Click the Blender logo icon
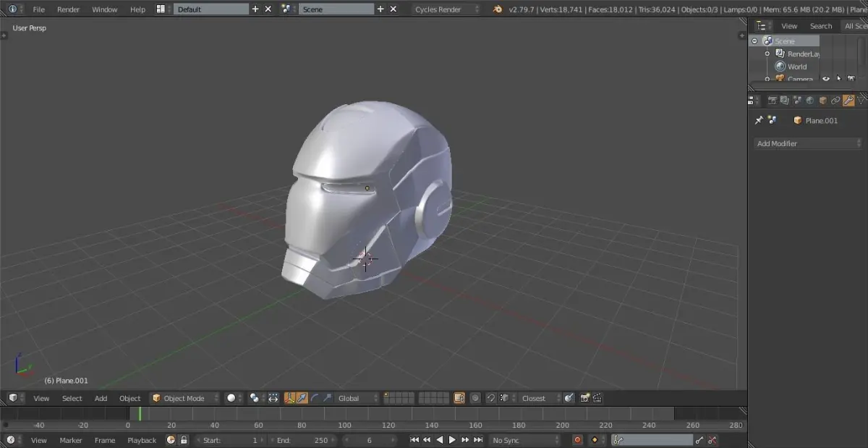Screen dimensions: 868x448 click(498, 9)
